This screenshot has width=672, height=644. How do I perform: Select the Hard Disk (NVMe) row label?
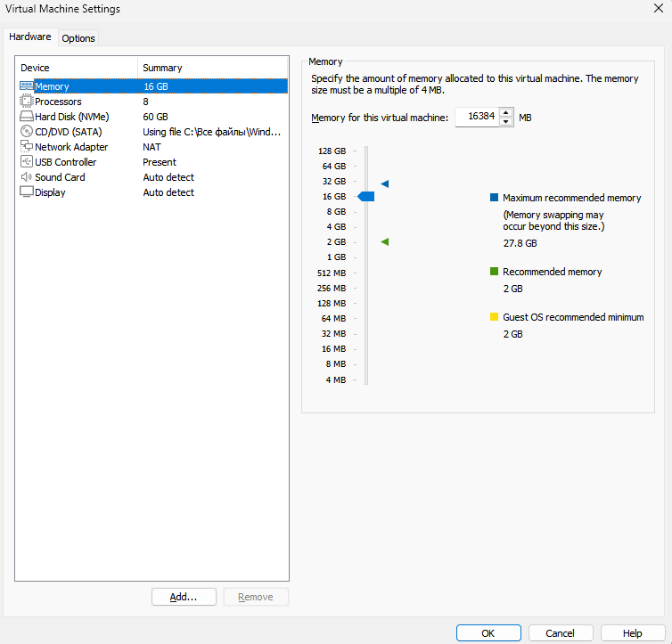tap(72, 117)
